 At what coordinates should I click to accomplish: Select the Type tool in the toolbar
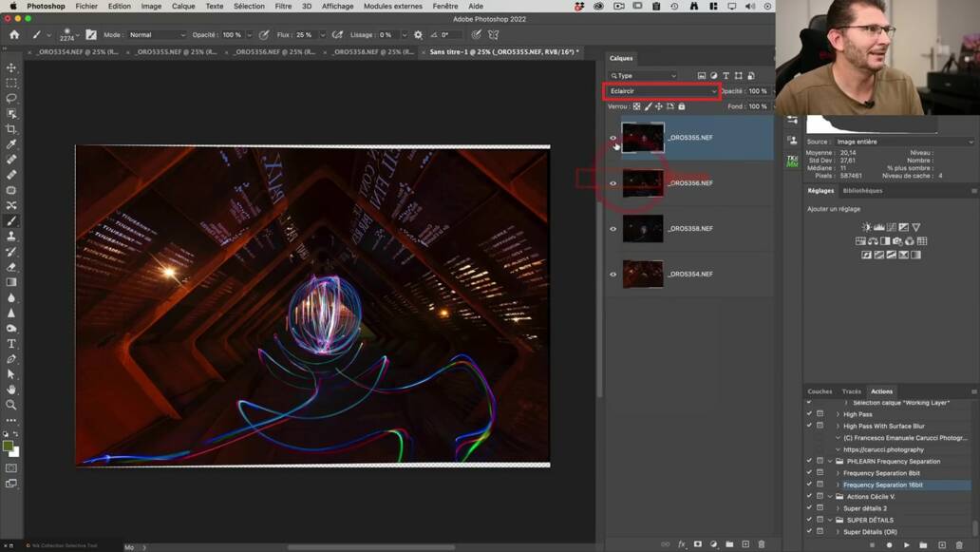coord(12,344)
